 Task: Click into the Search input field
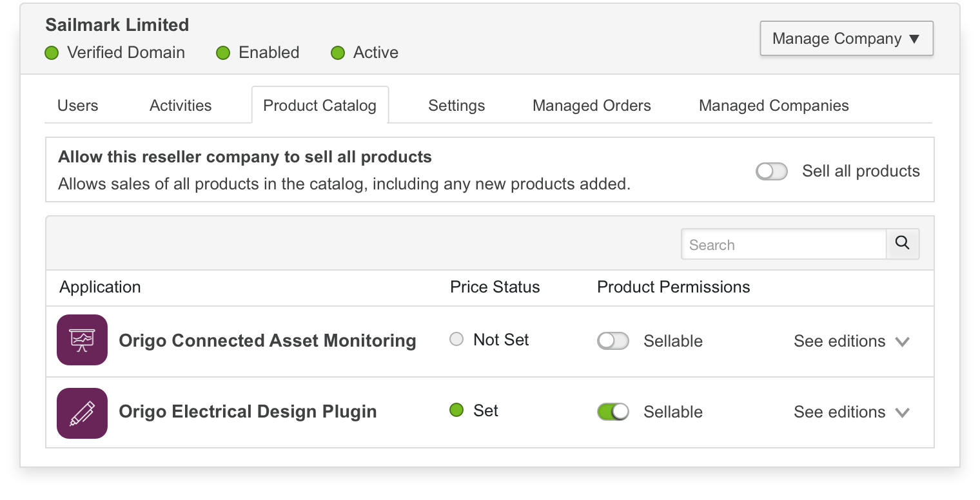pos(783,244)
